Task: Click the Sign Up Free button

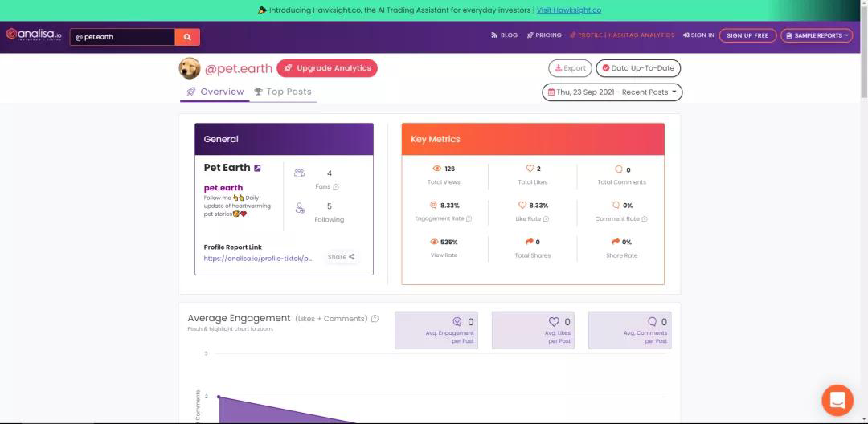Action: point(747,35)
